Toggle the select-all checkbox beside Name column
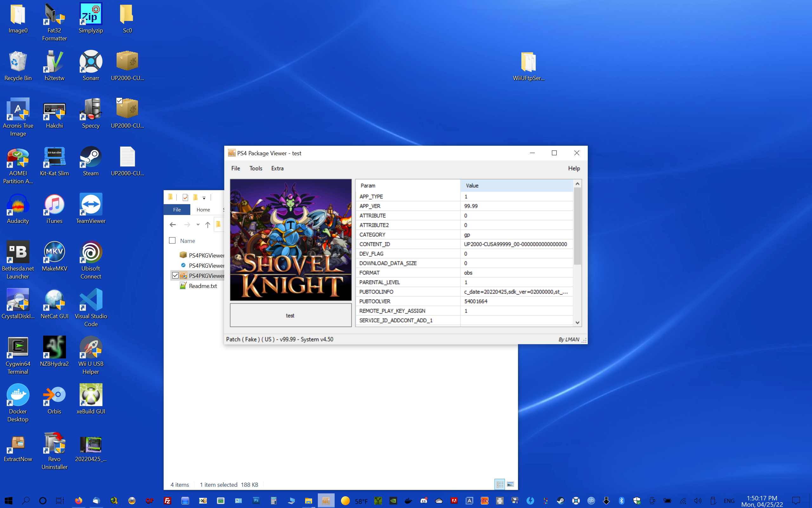The height and width of the screenshot is (508, 812). [x=172, y=241]
